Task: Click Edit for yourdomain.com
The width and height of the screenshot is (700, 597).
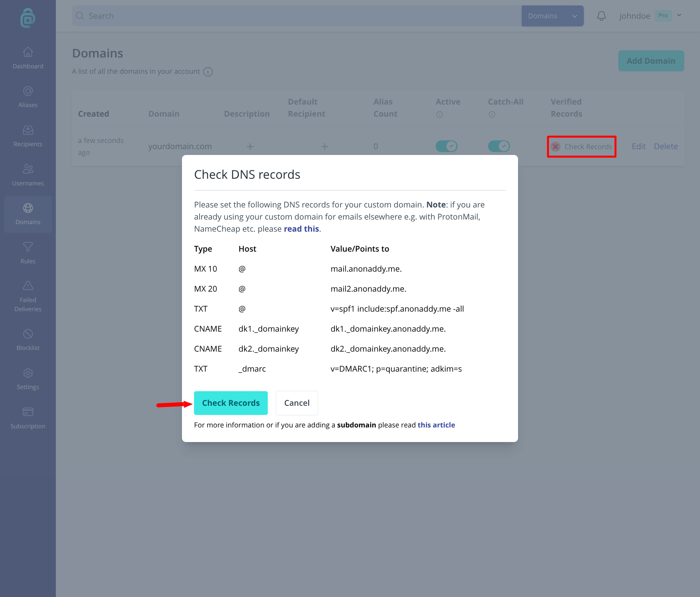Action: [638, 146]
